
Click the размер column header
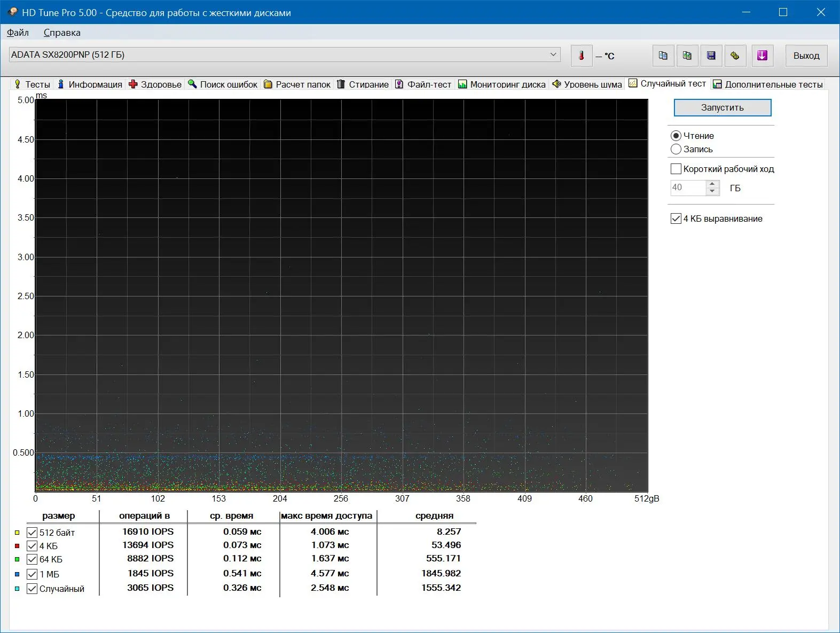pos(59,516)
